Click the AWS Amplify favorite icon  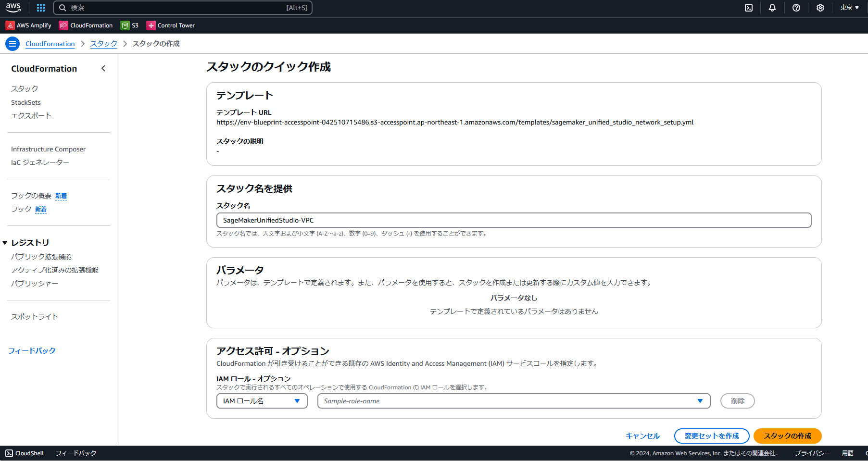click(x=10, y=25)
